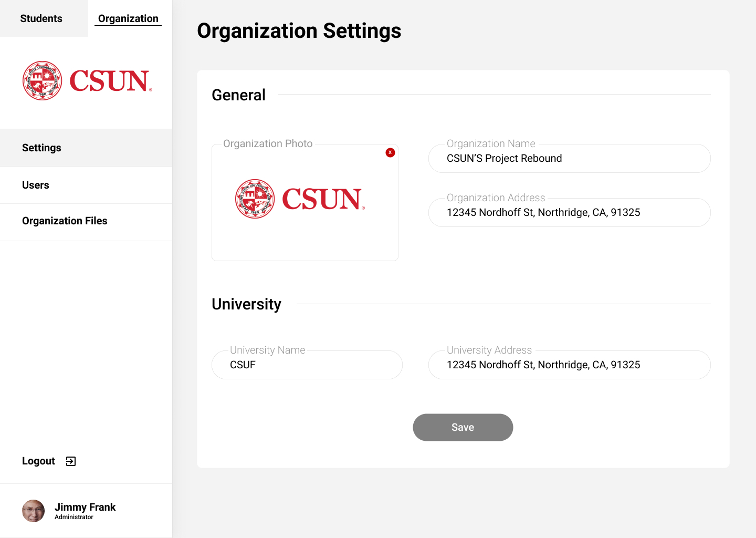Remove organization photo with red X icon

click(390, 152)
